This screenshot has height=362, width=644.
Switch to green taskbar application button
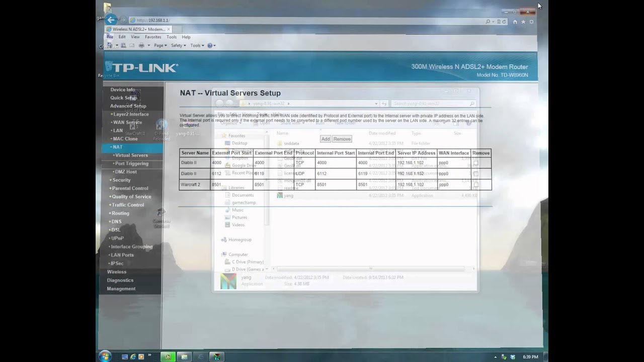[168, 356]
